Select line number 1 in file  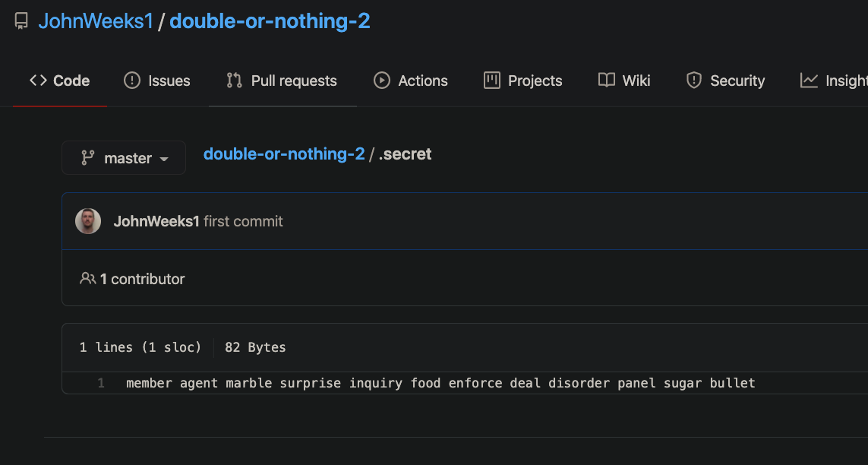point(101,383)
